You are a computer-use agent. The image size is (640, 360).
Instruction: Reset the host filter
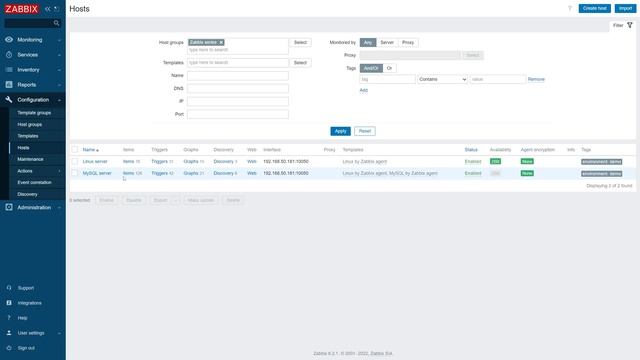[x=364, y=131]
